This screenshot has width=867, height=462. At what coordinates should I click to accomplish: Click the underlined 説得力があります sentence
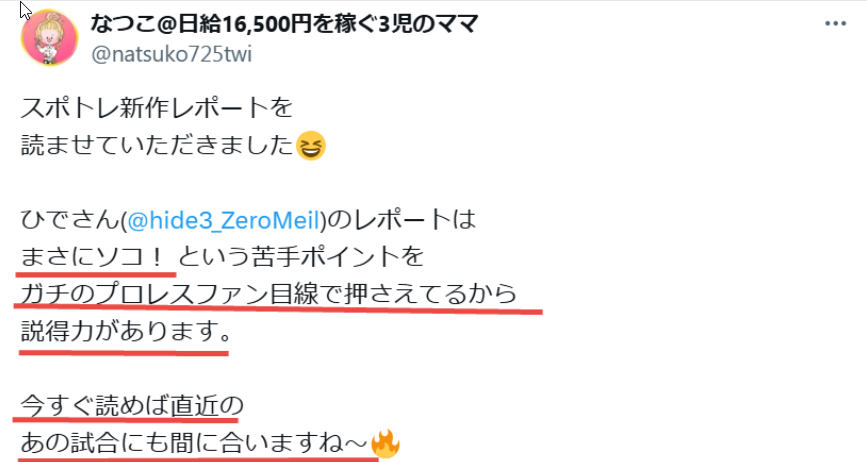tap(126, 332)
